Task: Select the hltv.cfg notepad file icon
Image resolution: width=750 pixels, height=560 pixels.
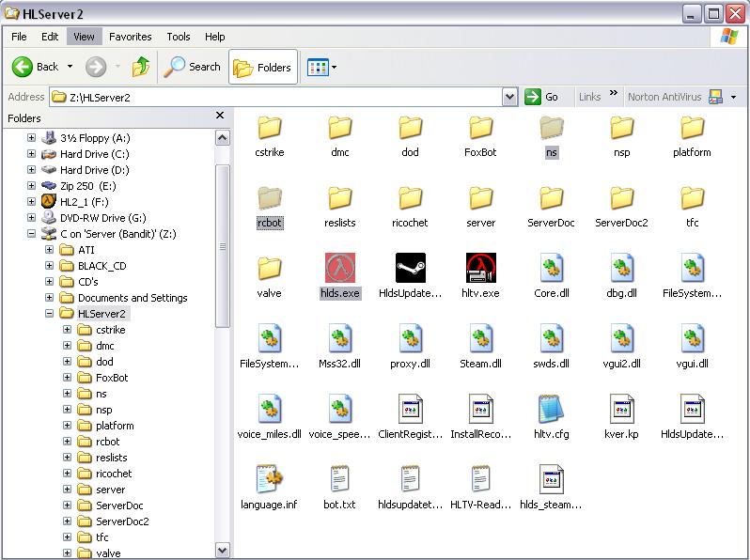Action: coord(551,409)
